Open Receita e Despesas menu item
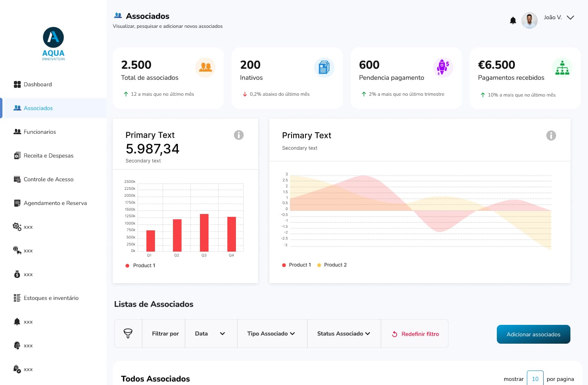Screen dimensions: 588x385 [x=48, y=155]
